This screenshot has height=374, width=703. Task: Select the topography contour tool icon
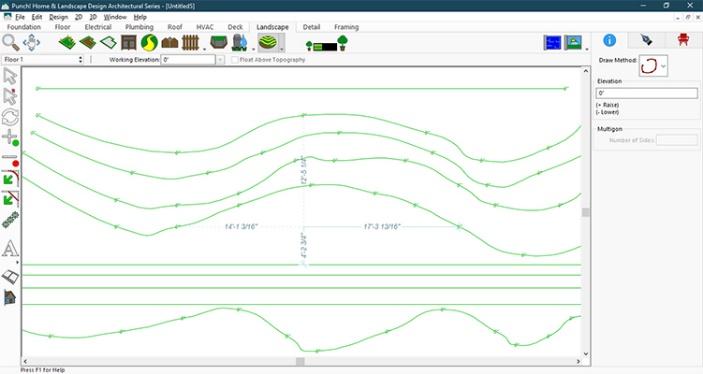coord(268,43)
